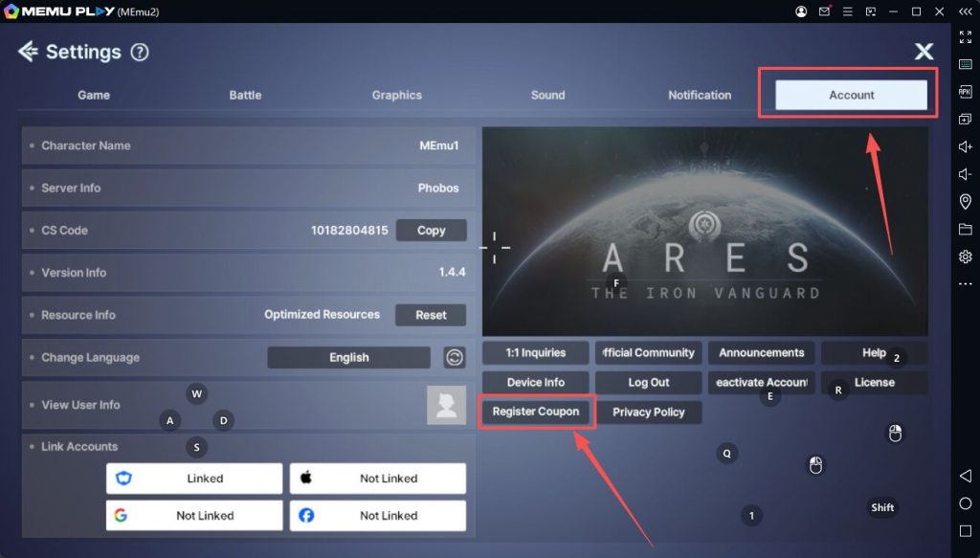Open the License button
Screen dimensions: 980x558
[875, 383]
